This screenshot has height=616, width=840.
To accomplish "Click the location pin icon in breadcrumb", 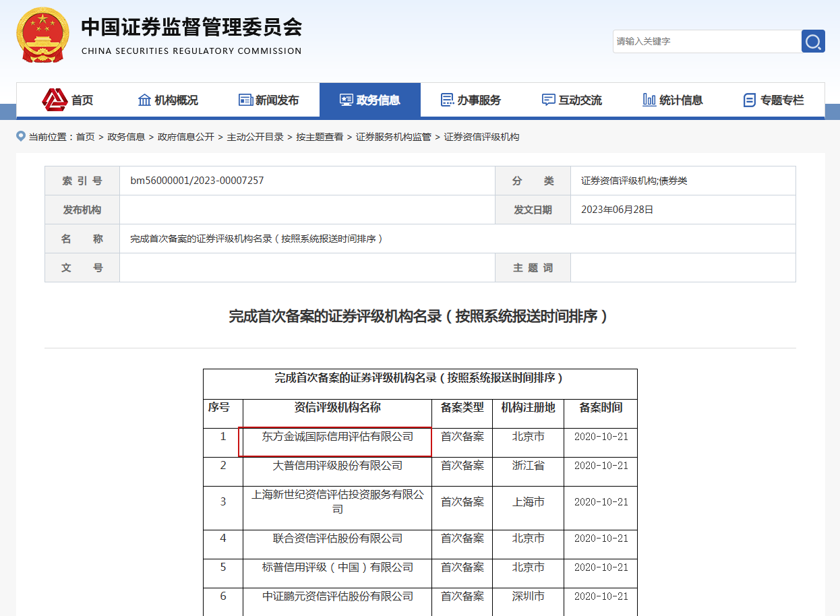I will pos(20,136).
